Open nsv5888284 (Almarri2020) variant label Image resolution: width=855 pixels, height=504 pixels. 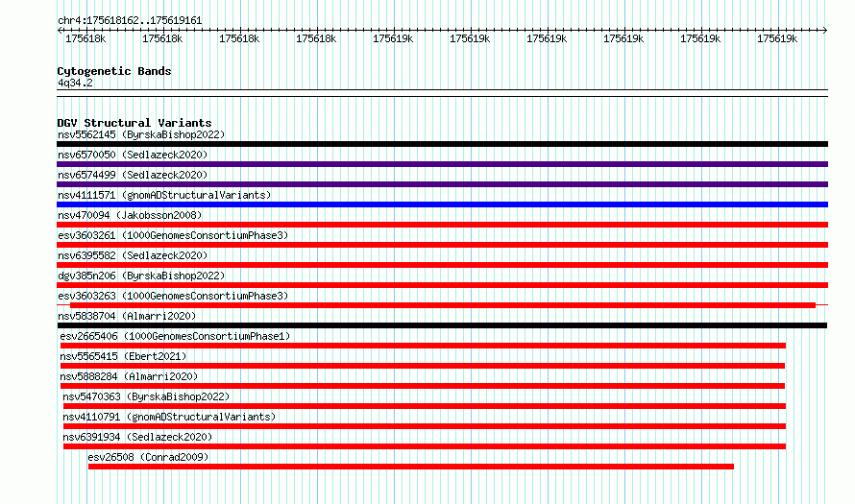click(x=130, y=376)
